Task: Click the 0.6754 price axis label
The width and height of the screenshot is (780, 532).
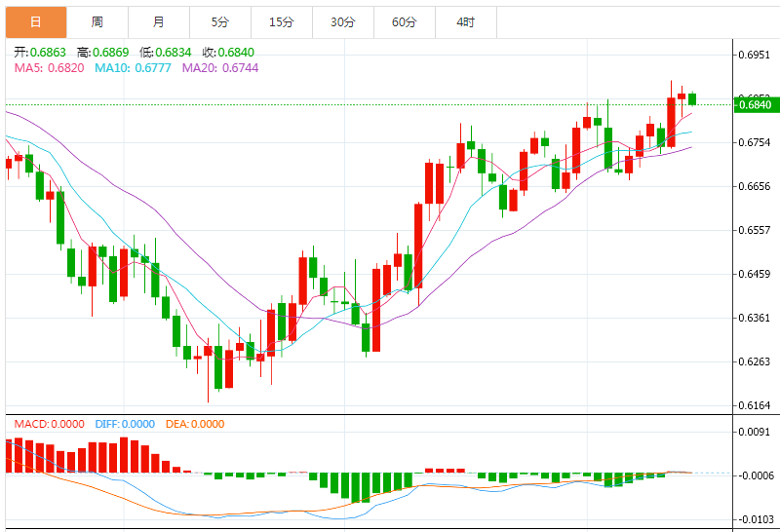Action: pos(754,142)
